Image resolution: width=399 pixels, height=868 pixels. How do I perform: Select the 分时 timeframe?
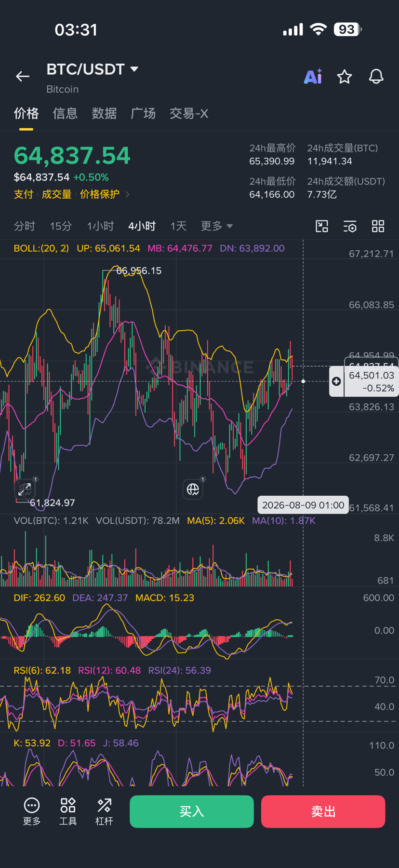[x=25, y=226]
